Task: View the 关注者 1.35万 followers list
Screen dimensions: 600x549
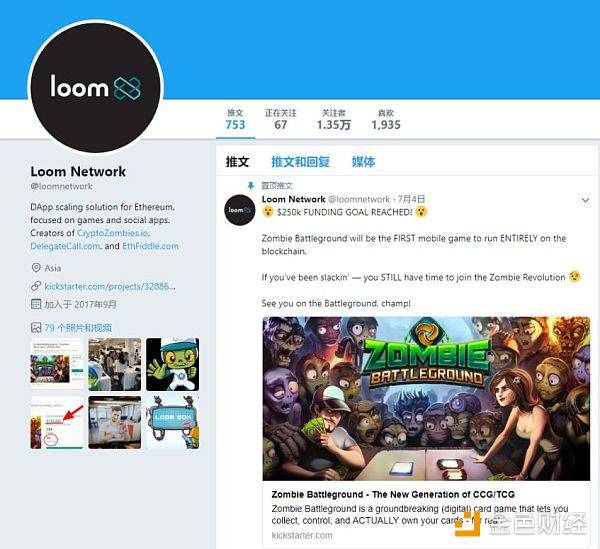Action: (333, 119)
